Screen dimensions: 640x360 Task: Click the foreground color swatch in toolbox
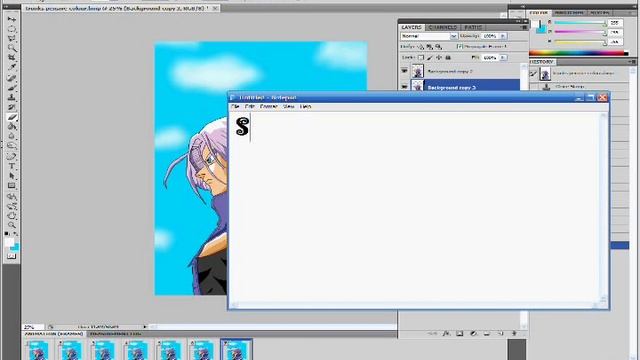(9, 242)
